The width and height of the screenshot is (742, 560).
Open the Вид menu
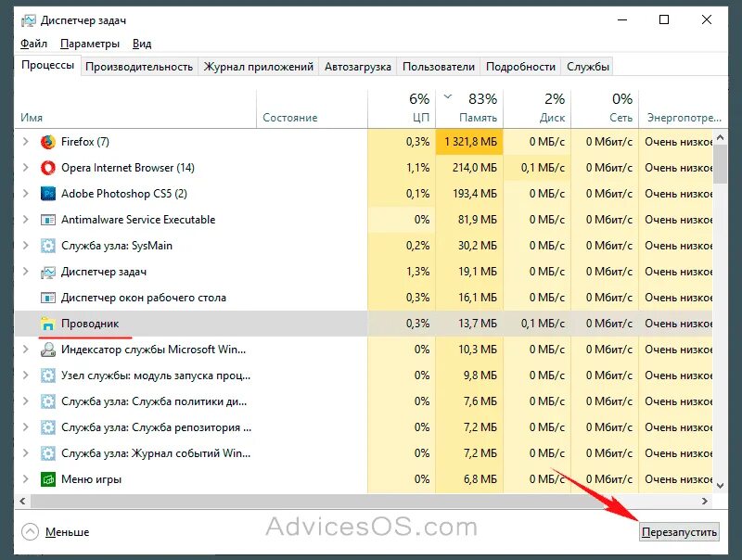tap(142, 44)
